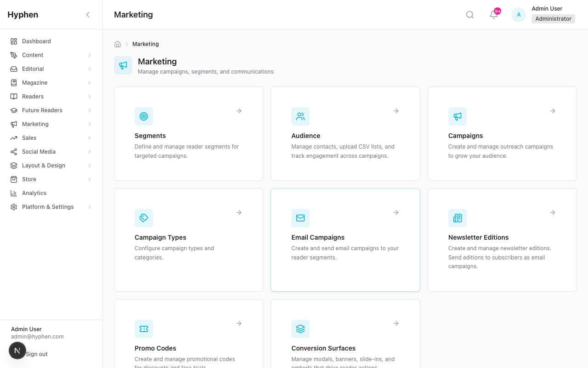Viewport: 588px width, 368px height.
Task: Select Dashboard in the sidebar
Action: click(x=36, y=41)
